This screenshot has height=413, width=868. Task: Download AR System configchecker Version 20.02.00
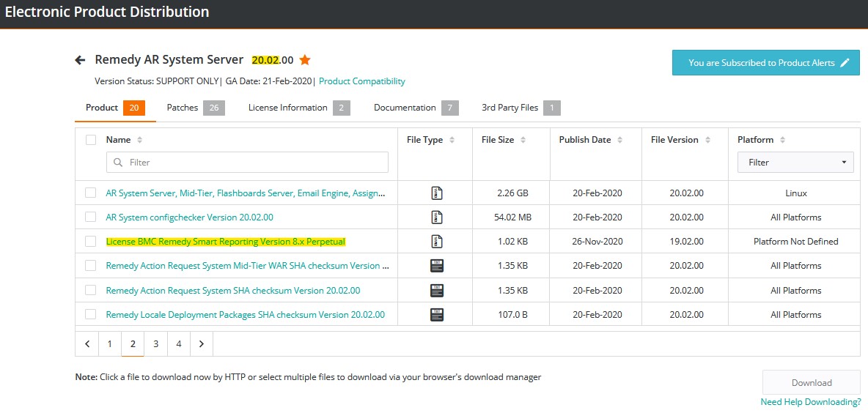(189, 217)
